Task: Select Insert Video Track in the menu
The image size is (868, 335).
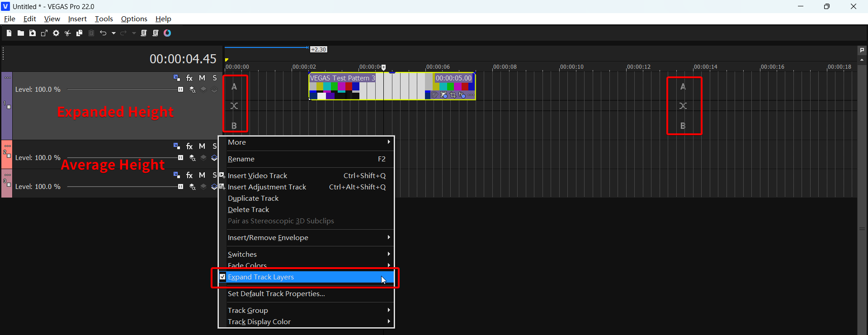Action: click(x=257, y=176)
